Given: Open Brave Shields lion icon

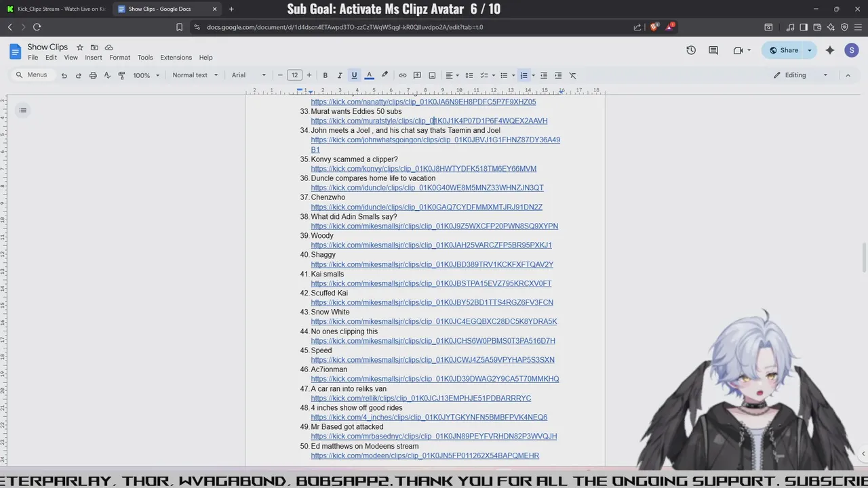Looking at the screenshot, I should [x=654, y=27].
